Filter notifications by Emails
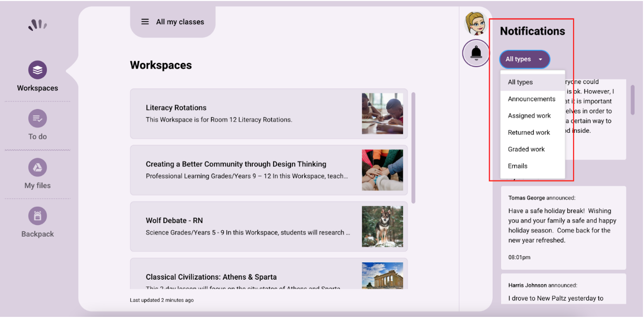Screen dimensions: 644x319 click(517, 166)
